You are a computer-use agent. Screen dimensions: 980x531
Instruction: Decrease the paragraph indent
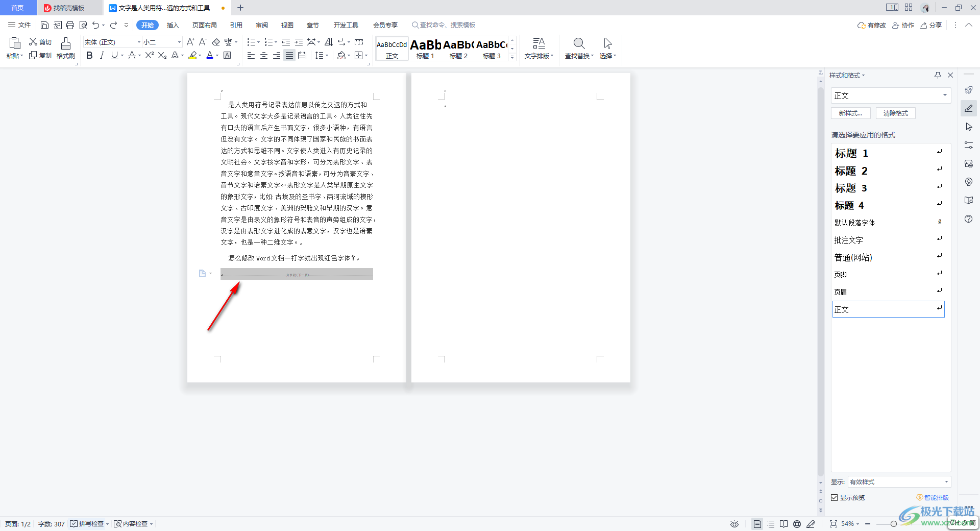coord(286,42)
